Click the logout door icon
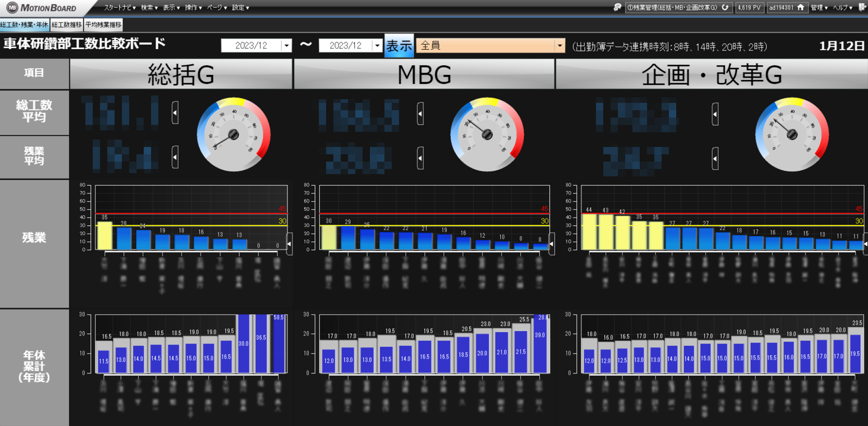Screen dimensions: 868x426 coord(862,7)
